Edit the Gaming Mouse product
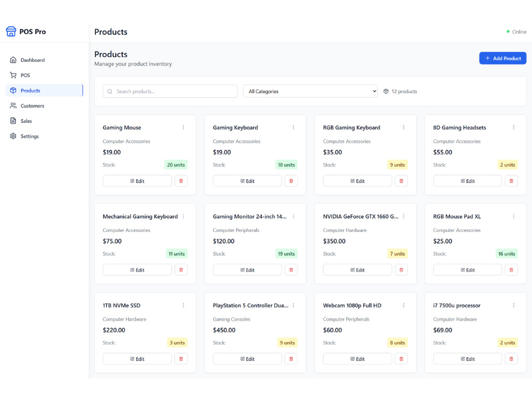Viewport: 532px width, 399px height. point(137,181)
